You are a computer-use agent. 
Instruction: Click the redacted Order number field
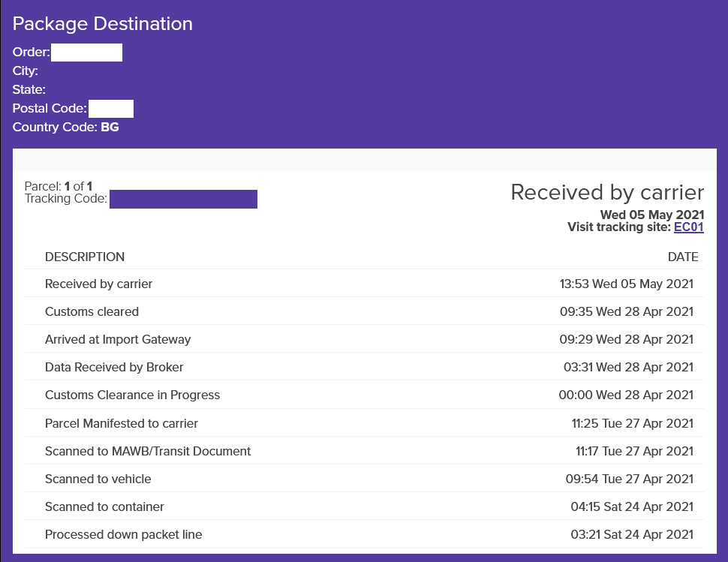pos(86,53)
